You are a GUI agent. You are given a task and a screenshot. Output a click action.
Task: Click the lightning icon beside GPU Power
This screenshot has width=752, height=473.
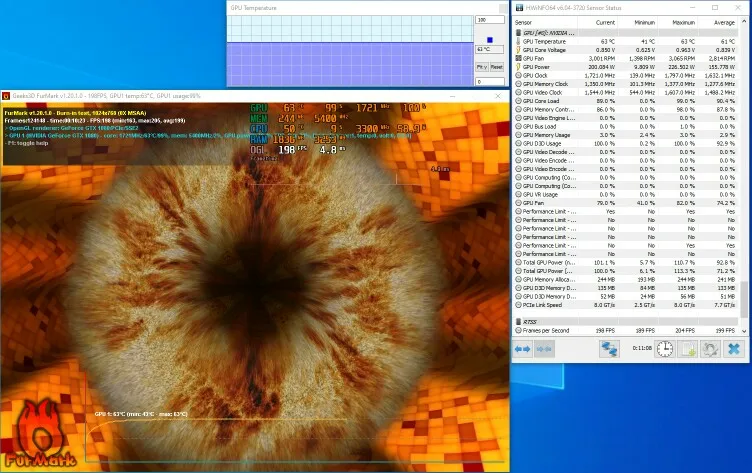518,67
